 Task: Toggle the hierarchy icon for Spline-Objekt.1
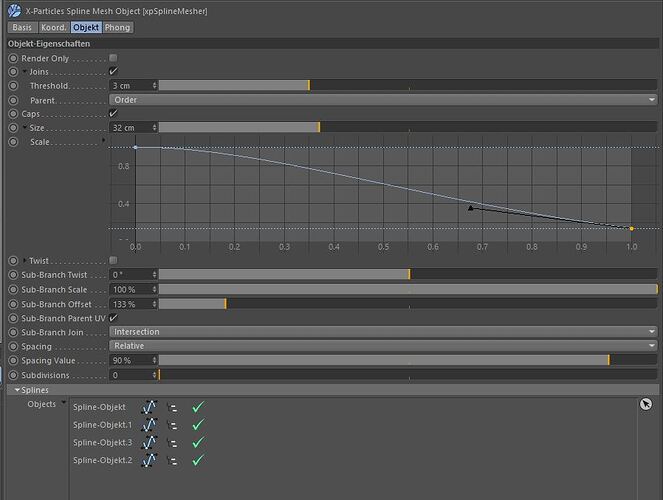tap(172, 425)
